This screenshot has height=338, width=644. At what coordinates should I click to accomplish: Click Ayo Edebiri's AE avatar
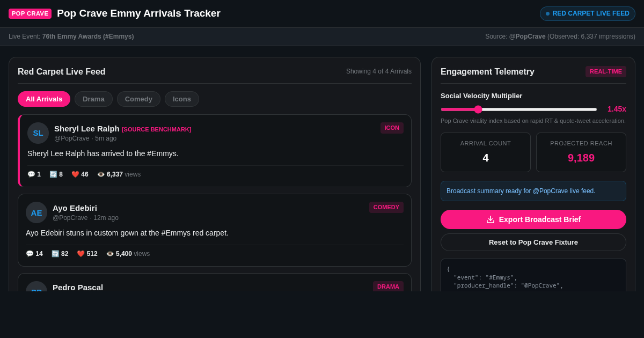[x=36, y=212]
